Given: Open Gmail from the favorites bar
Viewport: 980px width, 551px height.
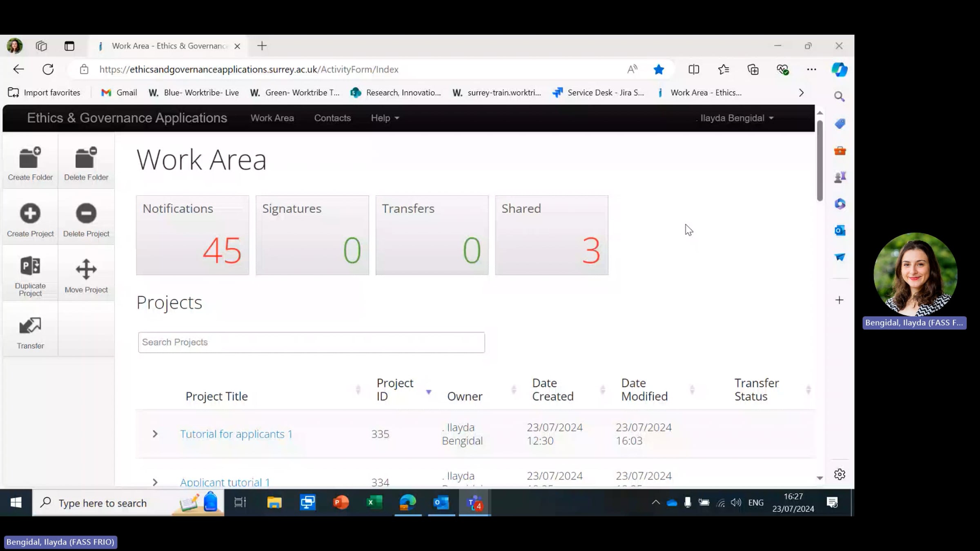Looking at the screenshot, I should [x=119, y=93].
